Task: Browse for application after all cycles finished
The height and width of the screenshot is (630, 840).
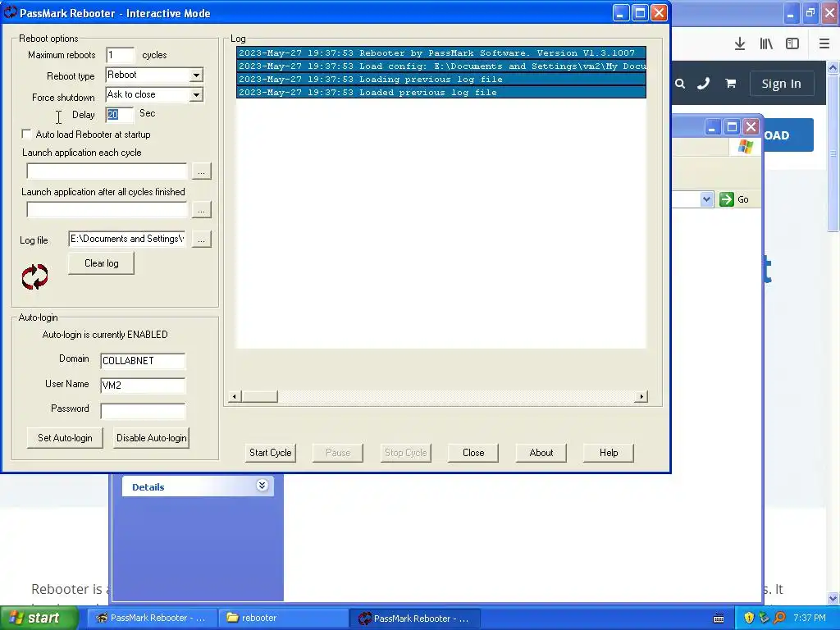Action: pos(202,210)
